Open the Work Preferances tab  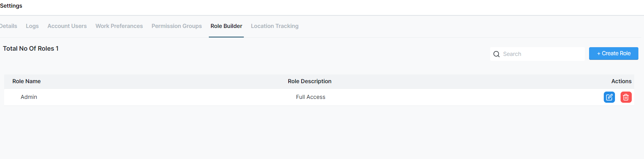(119, 26)
